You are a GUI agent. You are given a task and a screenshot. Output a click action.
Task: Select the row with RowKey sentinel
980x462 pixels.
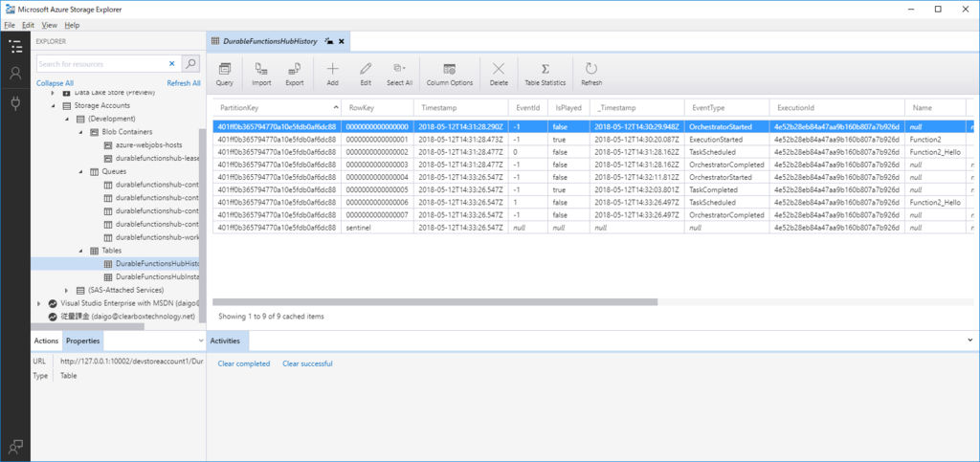tap(593, 228)
